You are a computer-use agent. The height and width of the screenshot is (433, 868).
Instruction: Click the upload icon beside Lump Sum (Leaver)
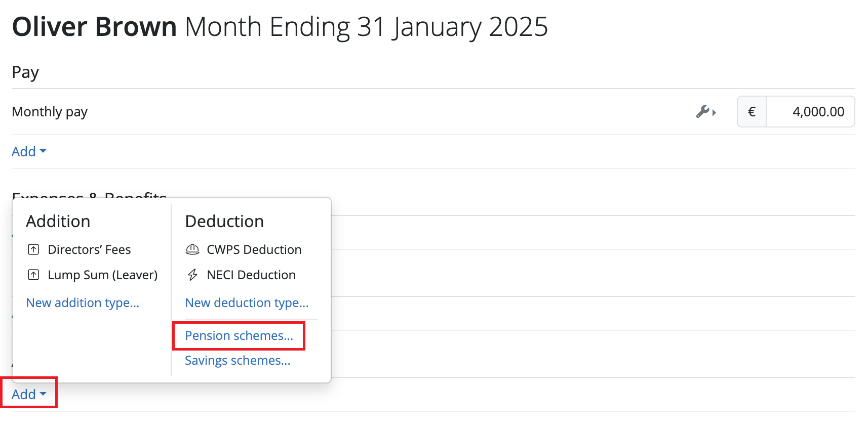33,275
